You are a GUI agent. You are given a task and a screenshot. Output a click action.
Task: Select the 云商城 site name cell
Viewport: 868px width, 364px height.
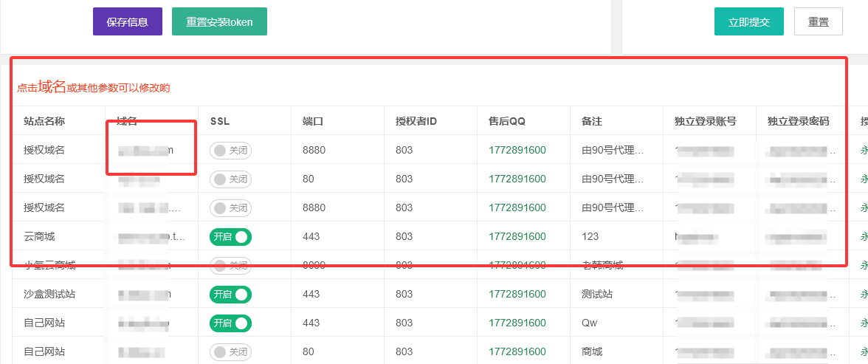38,236
